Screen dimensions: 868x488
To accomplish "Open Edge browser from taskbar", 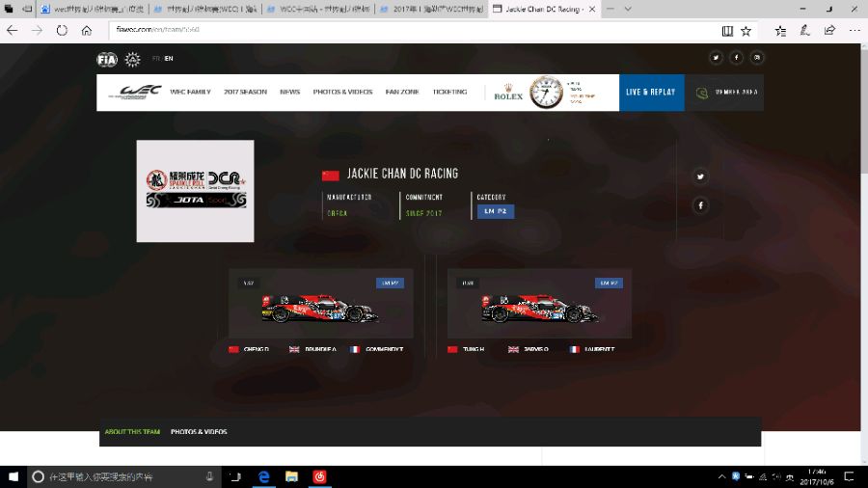I will [x=264, y=476].
